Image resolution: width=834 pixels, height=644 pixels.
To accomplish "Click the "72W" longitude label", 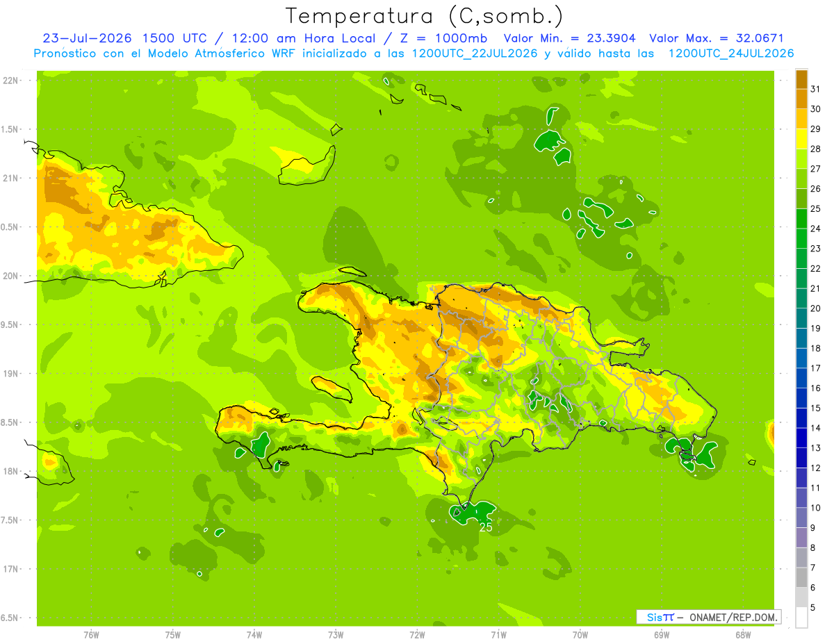I will tap(417, 635).
